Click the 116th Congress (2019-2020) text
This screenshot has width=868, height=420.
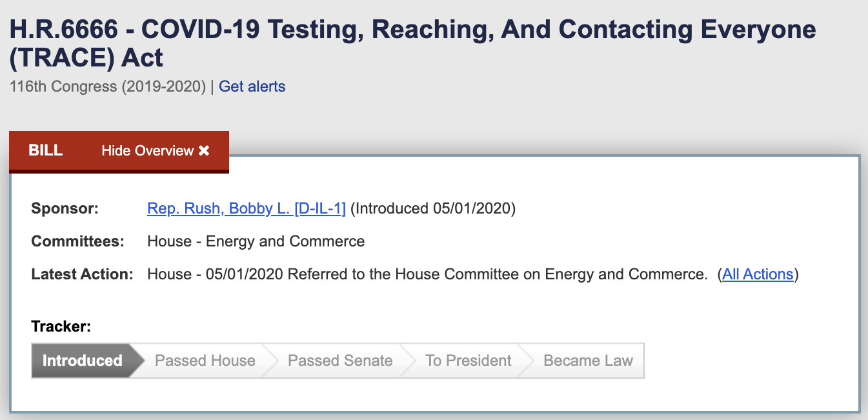108,86
